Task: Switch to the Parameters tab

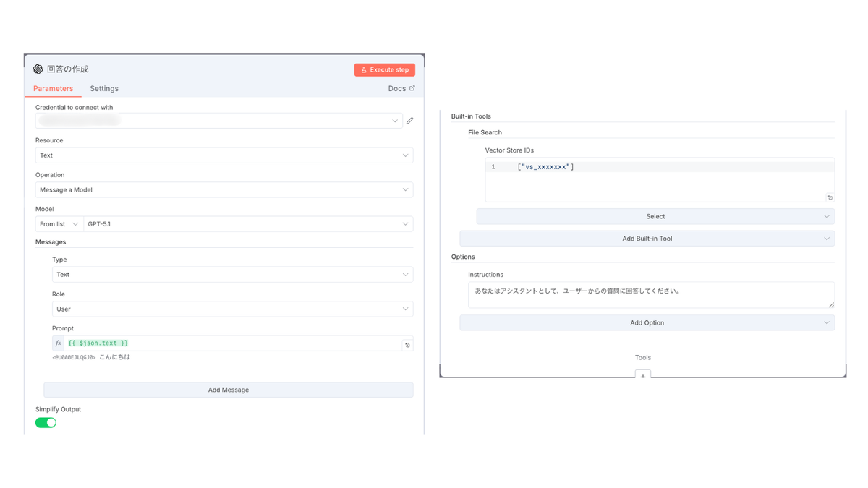Action: 53,88
